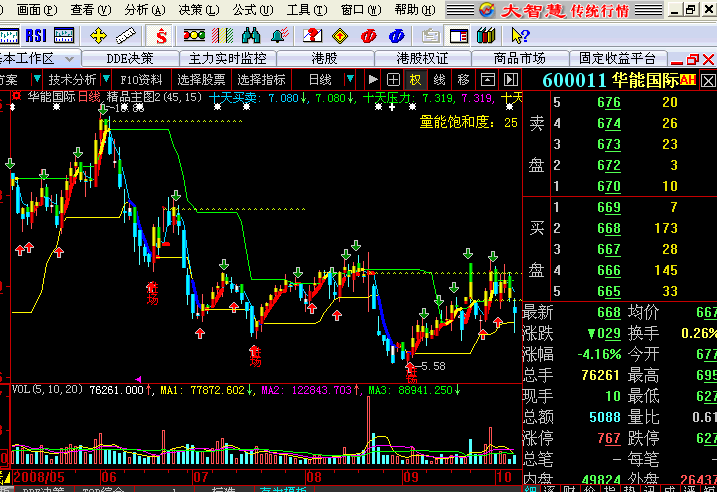The width and height of the screenshot is (717, 492).
Task: Switch to the 商品市场 tab
Action: pos(519,59)
